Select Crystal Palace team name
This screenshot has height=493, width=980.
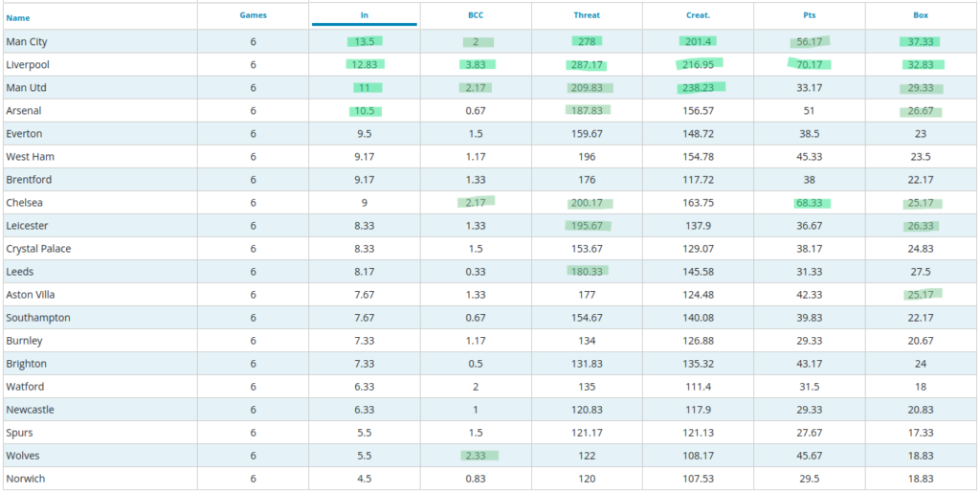click(38, 249)
